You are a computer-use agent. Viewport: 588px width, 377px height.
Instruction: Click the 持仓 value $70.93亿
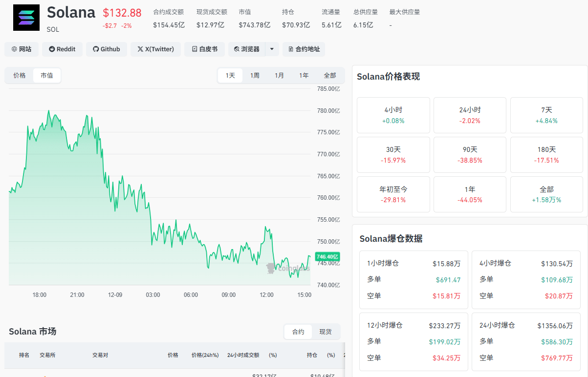296,25
